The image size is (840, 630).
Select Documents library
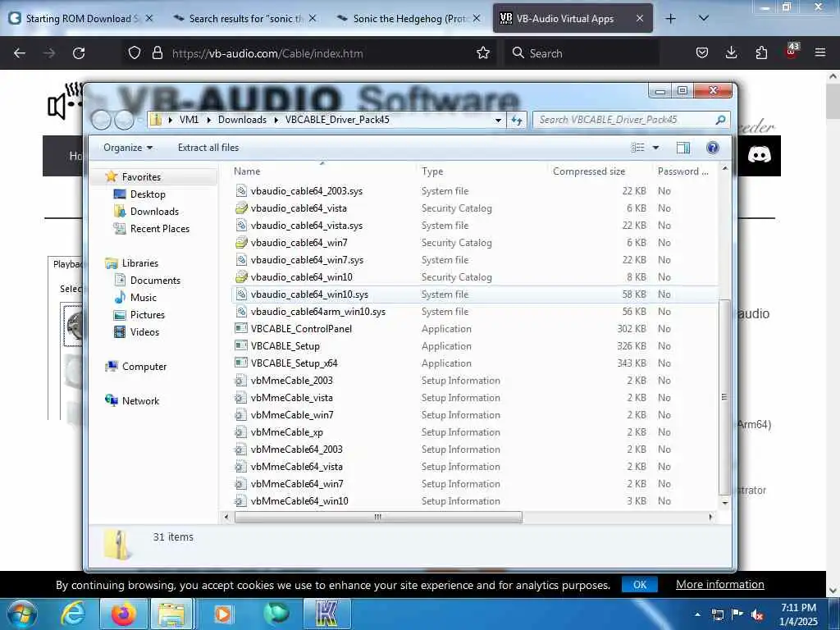tap(155, 281)
